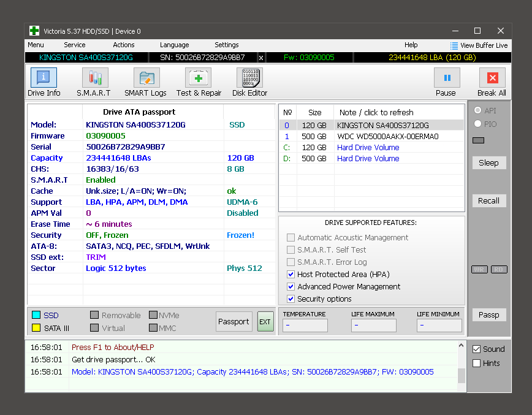Click Press F1 to About/HELP log line

click(113, 347)
